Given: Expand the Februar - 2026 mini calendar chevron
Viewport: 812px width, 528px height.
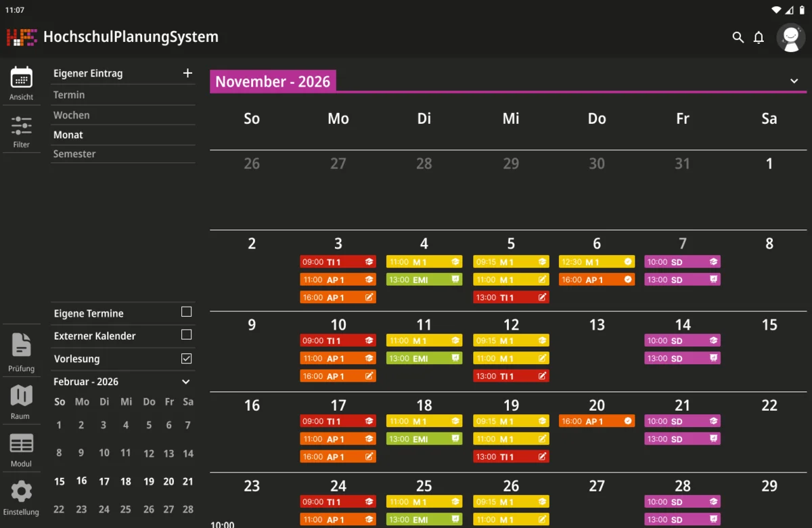Looking at the screenshot, I should pos(186,382).
